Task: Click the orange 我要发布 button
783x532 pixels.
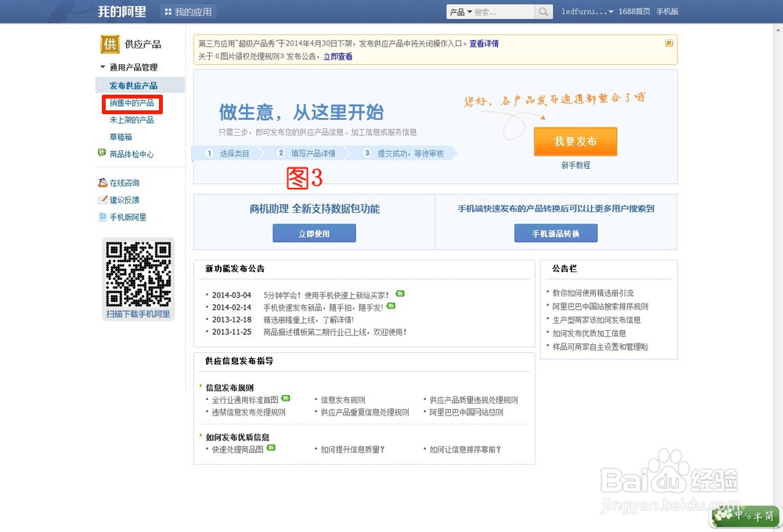Action: click(576, 142)
